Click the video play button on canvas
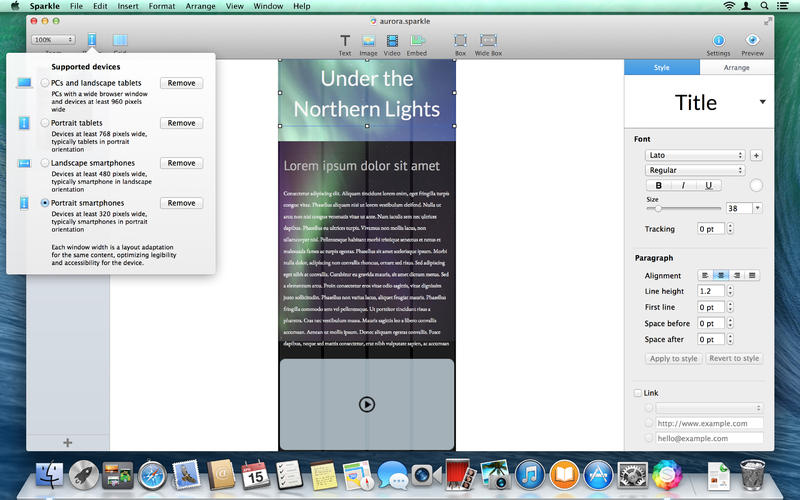The image size is (800, 500). pyautogui.click(x=367, y=404)
